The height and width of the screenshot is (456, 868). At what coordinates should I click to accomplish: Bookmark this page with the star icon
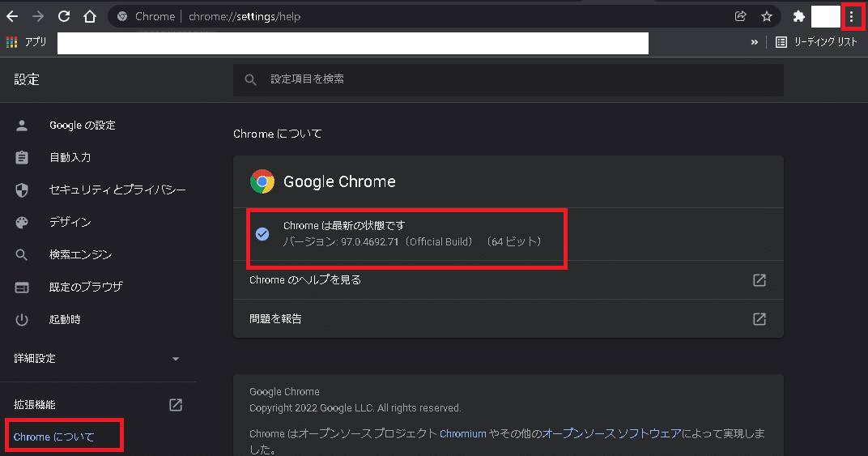(x=767, y=17)
